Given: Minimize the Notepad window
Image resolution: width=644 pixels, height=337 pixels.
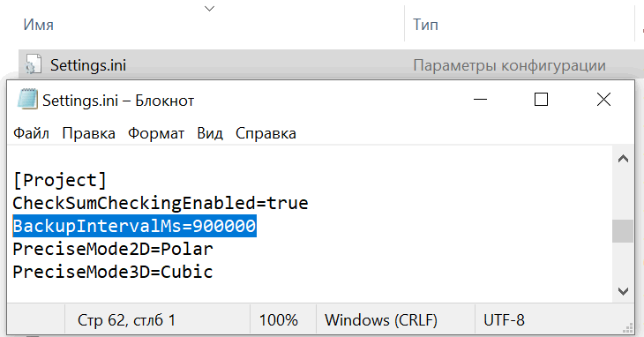Looking at the screenshot, I should 480,100.
